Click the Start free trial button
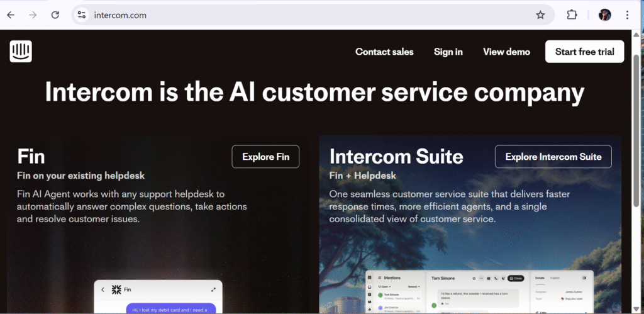The image size is (644, 314). (584, 52)
